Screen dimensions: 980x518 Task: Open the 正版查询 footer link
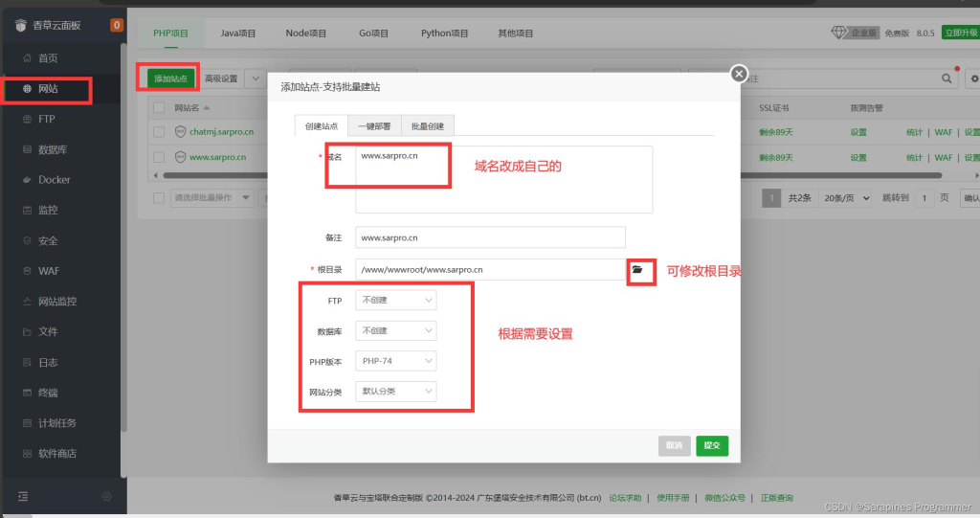(x=777, y=498)
